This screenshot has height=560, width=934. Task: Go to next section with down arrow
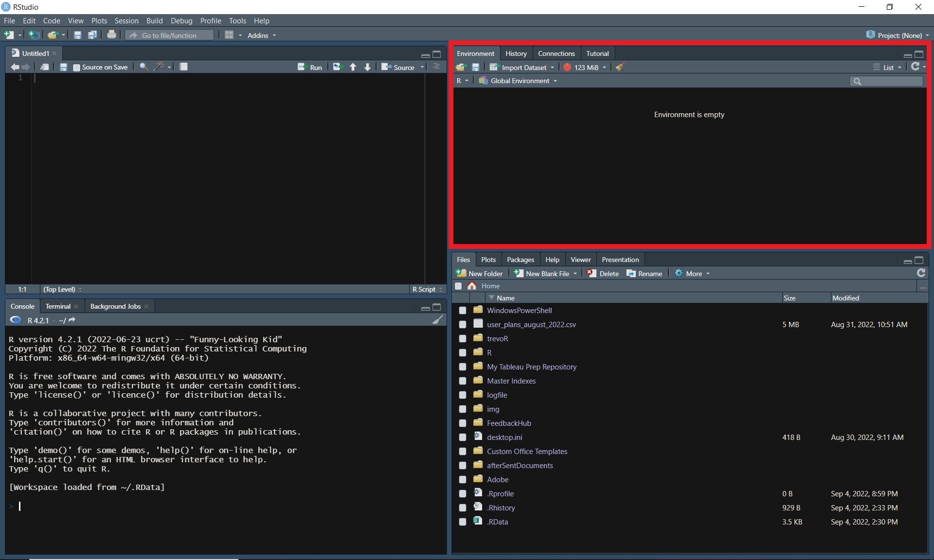tap(368, 67)
